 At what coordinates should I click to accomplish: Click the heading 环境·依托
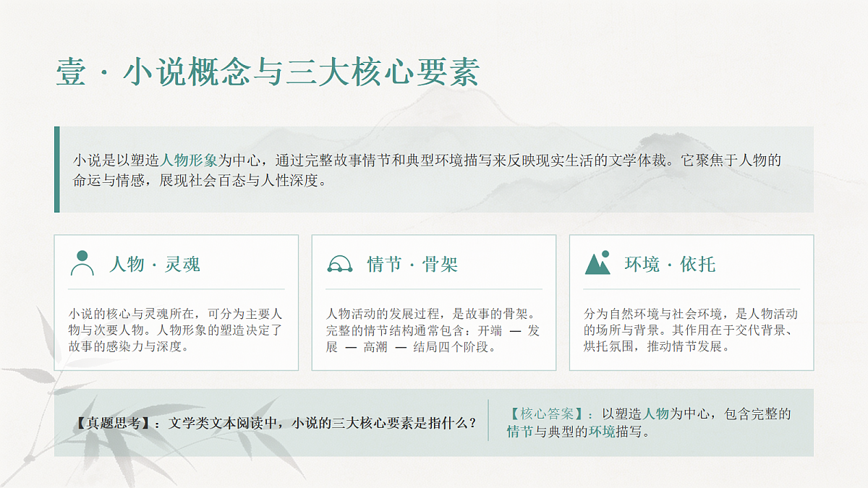click(670, 264)
